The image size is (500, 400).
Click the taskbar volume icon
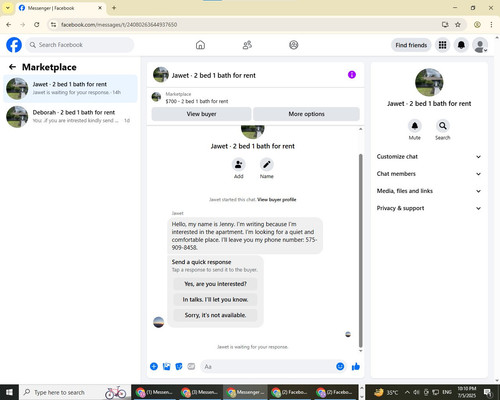416,392
